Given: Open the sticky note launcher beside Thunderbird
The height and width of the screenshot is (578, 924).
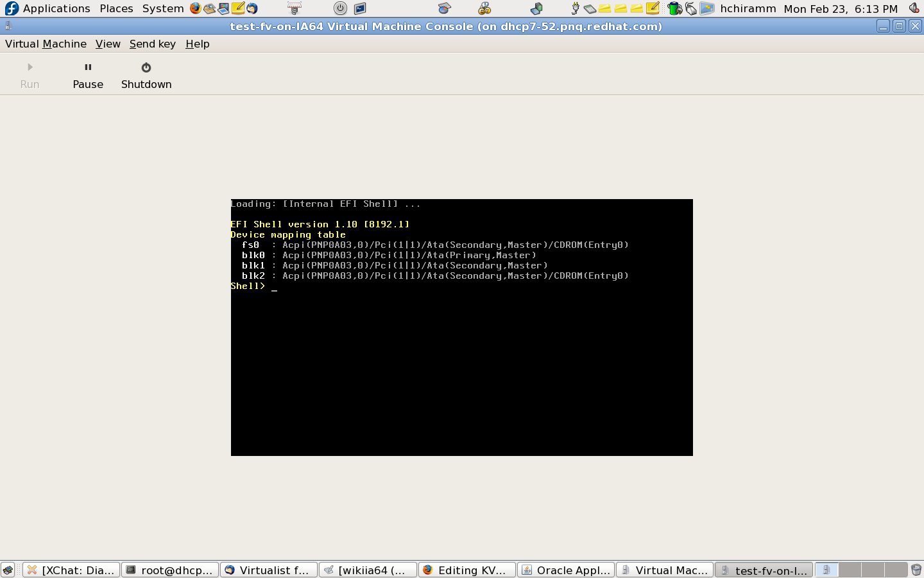Looking at the screenshot, I should pos(238,8).
